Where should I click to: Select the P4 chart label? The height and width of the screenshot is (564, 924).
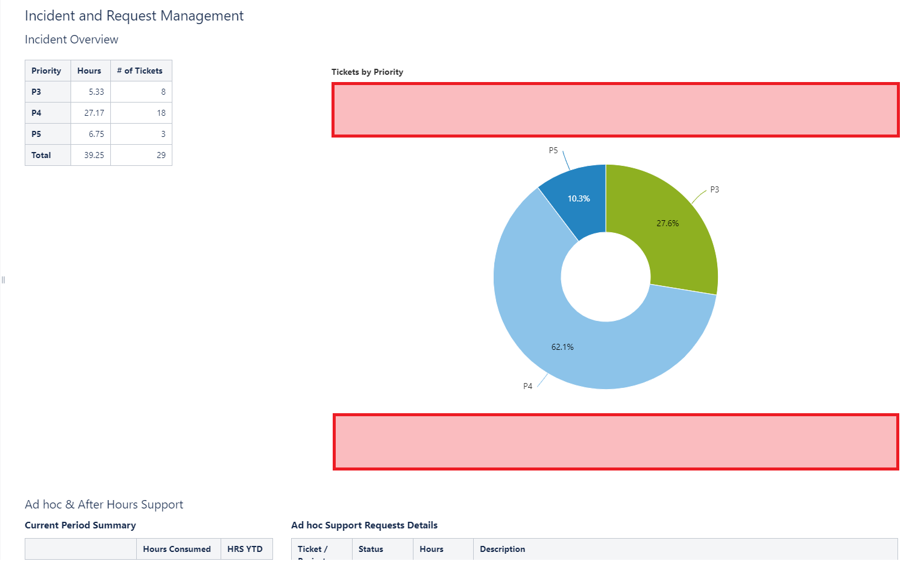tap(527, 386)
